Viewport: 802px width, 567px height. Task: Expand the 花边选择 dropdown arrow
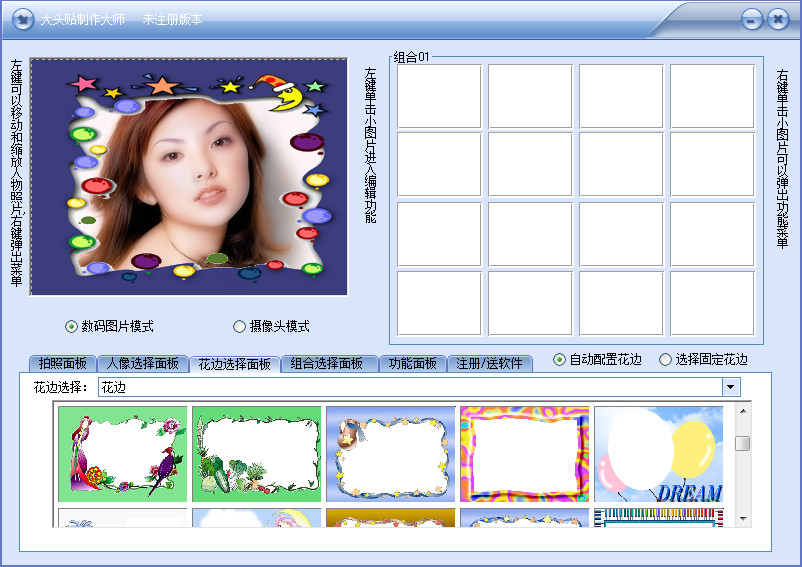pos(730,387)
